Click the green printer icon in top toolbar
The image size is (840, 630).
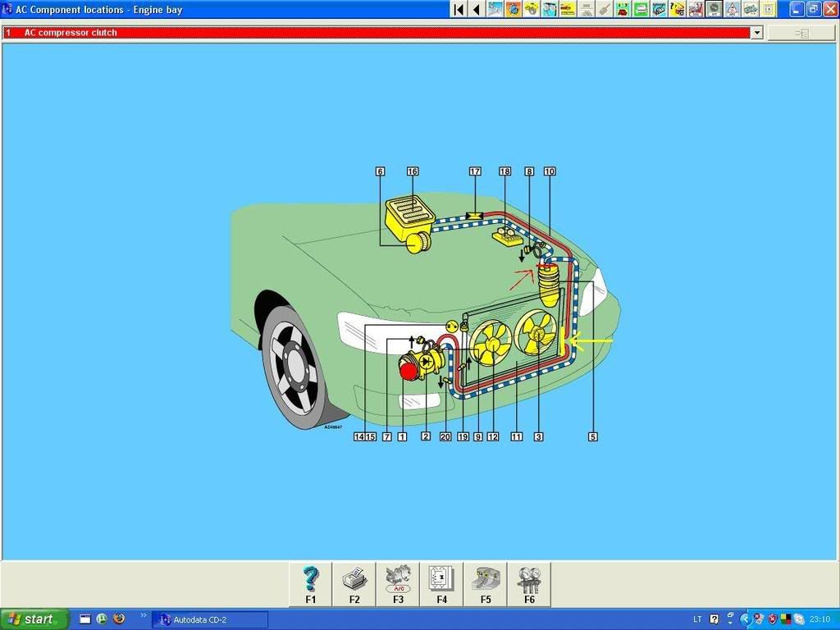pos(641,9)
